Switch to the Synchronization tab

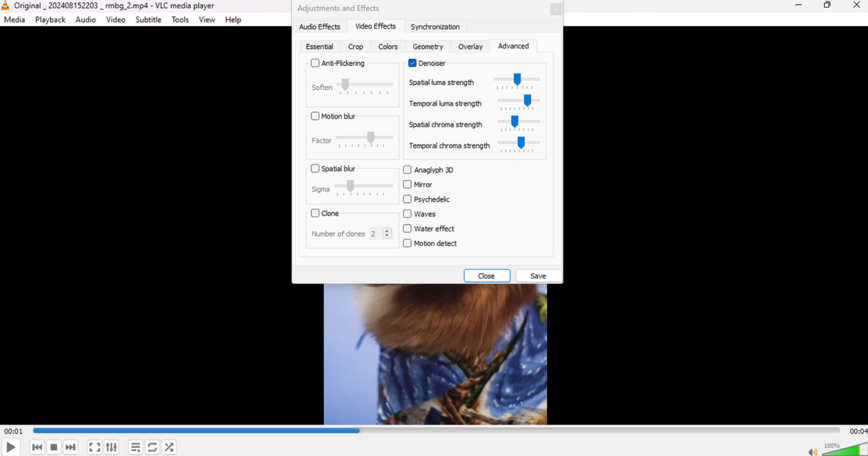(x=435, y=27)
